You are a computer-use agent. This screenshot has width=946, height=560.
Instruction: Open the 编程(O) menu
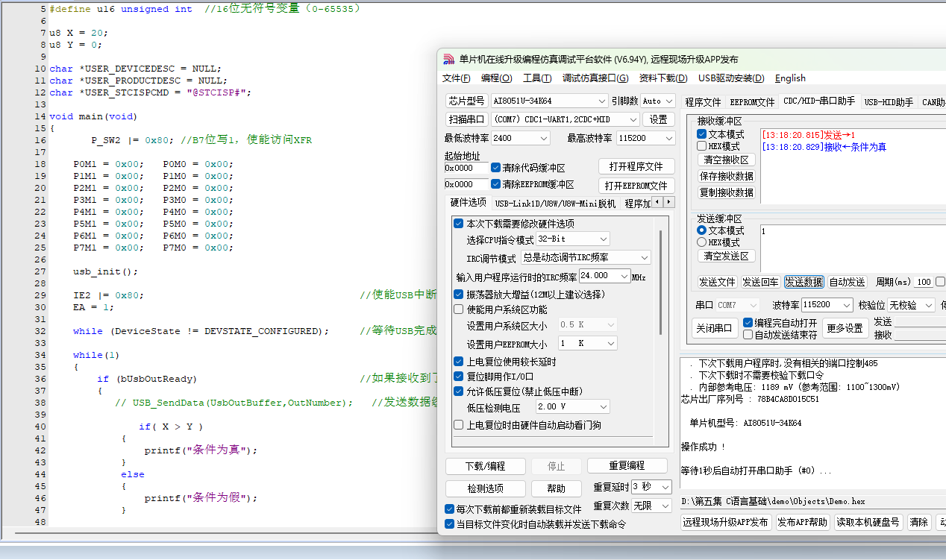(x=497, y=78)
